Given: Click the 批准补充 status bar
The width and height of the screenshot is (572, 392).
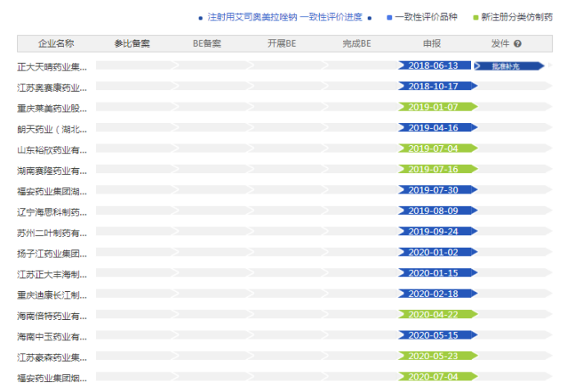Looking at the screenshot, I should [x=509, y=66].
